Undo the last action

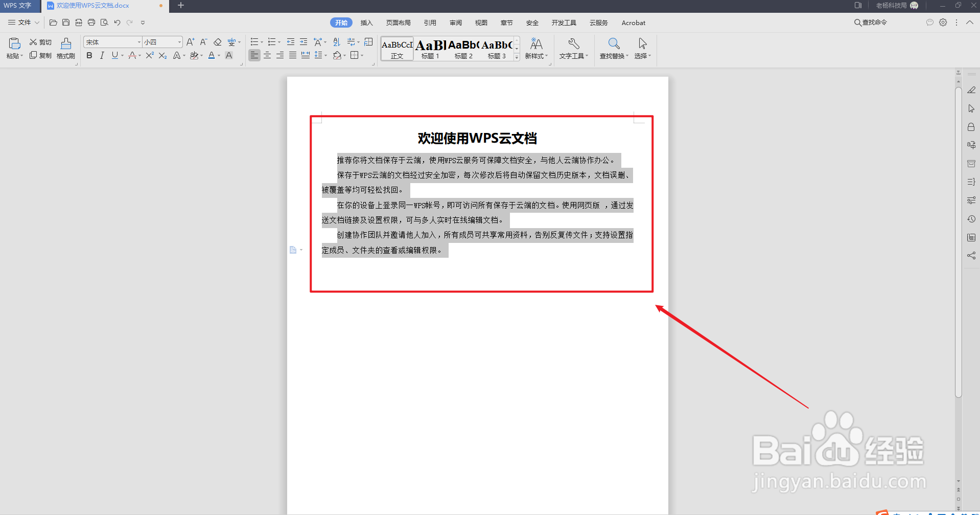(x=117, y=23)
